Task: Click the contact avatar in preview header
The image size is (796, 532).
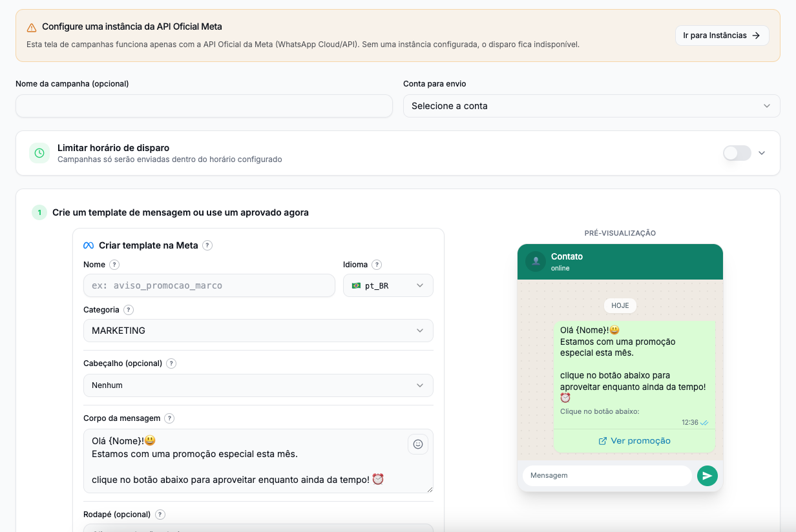Action: point(536,261)
